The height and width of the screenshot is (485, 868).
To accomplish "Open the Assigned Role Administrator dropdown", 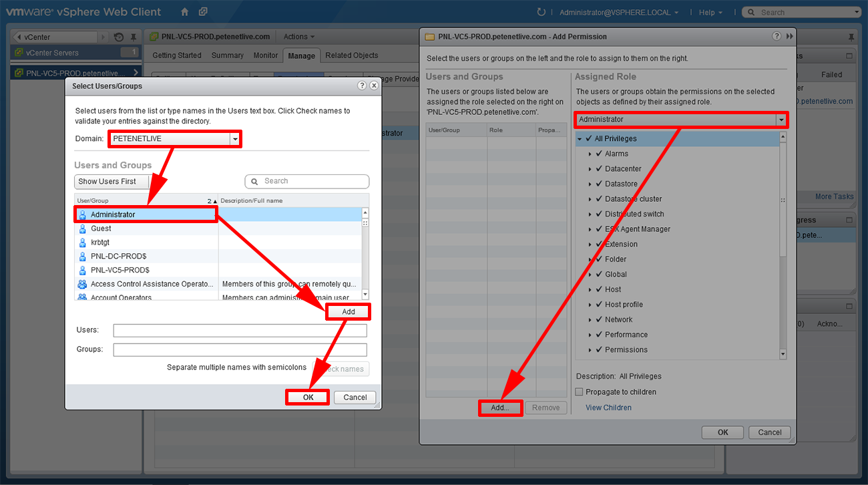I will click(781, 120).
